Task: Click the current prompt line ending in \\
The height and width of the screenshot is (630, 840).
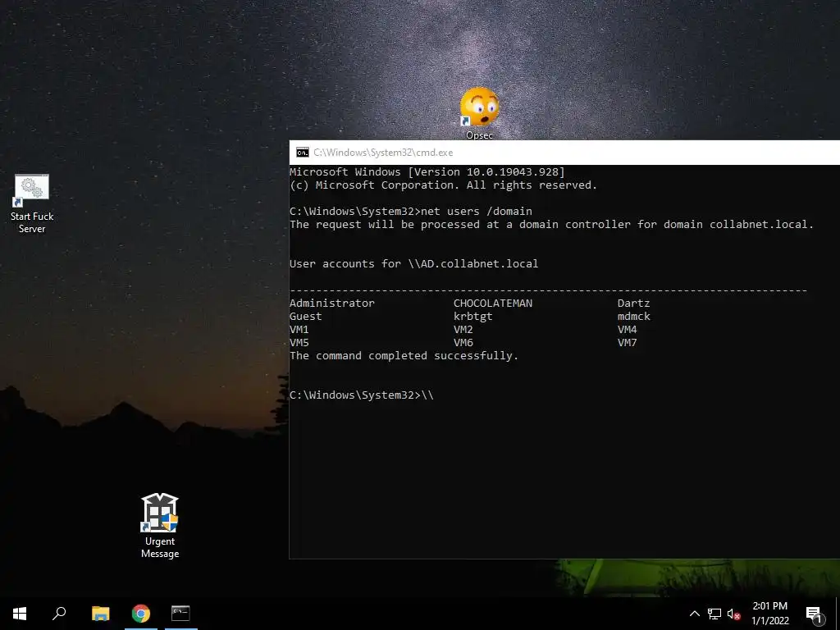Action: click(362, 395)
